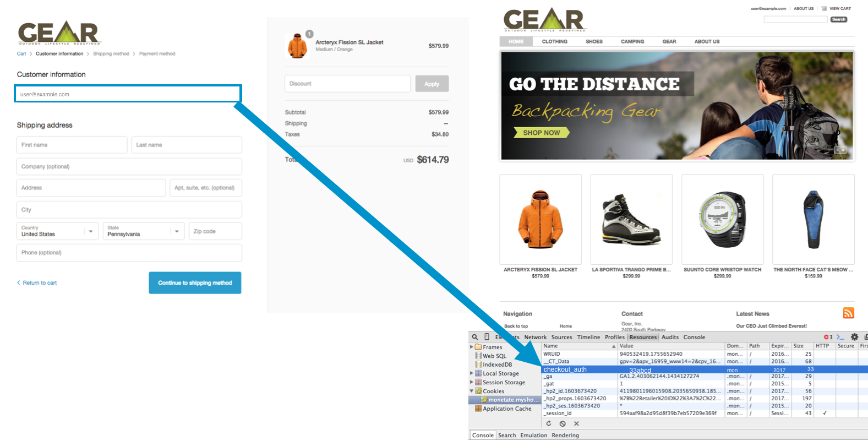Select Web SQL in the Resources sidebar
Image resolution: width=868 pixels, height=446 pixels.
494,356
